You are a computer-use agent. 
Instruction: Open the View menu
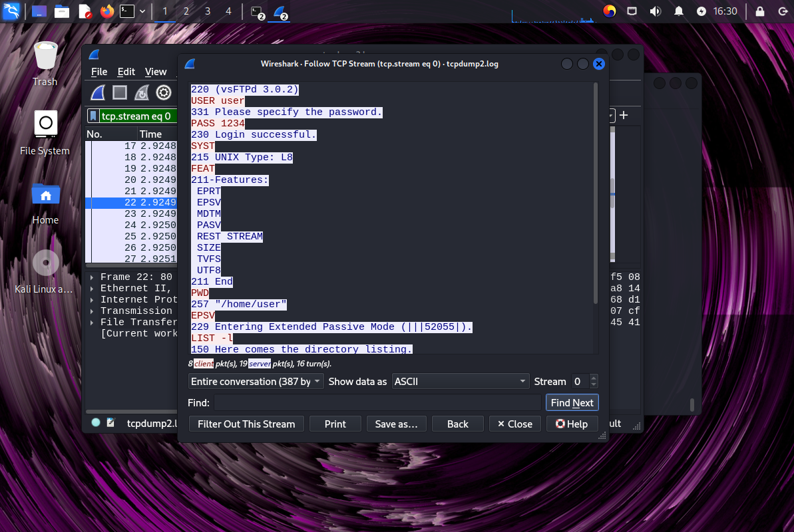(x=156, y=72)
